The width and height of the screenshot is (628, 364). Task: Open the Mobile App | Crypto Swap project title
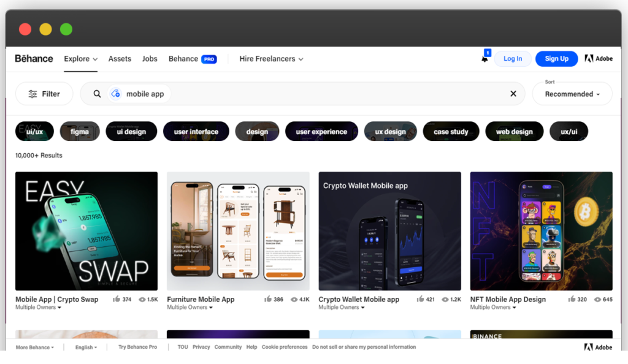[57, 299]
